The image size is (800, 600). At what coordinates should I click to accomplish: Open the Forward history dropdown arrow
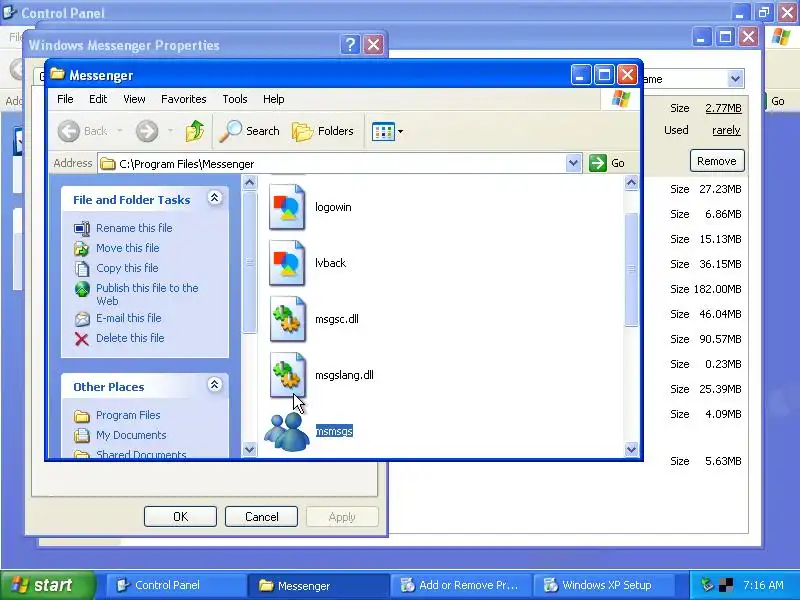point(170,131)
